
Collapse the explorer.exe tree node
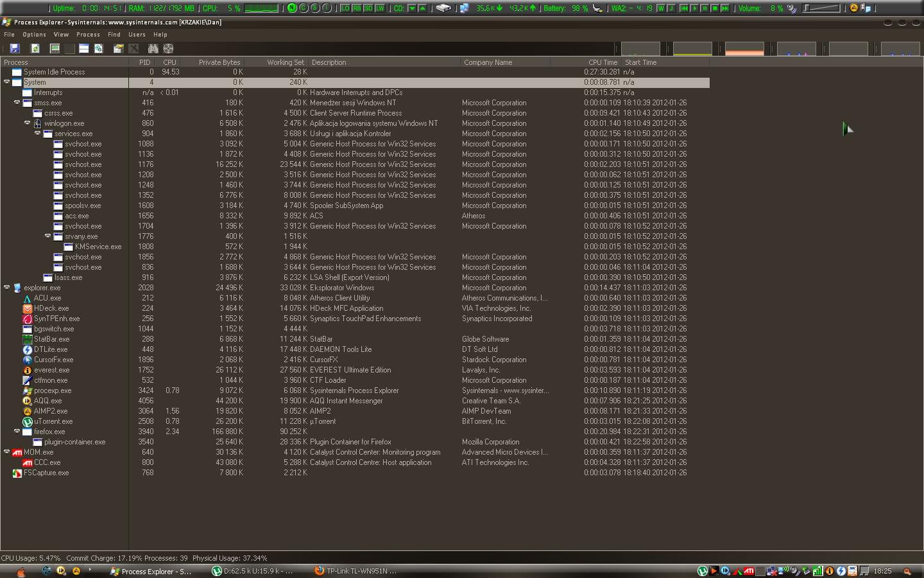pyautogui.click(x=7, y=288)
